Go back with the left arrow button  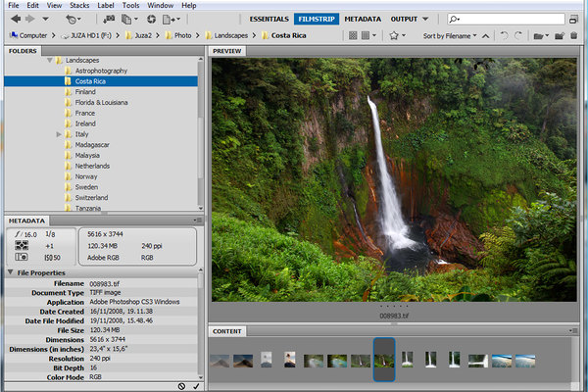(x=16, y=19)
